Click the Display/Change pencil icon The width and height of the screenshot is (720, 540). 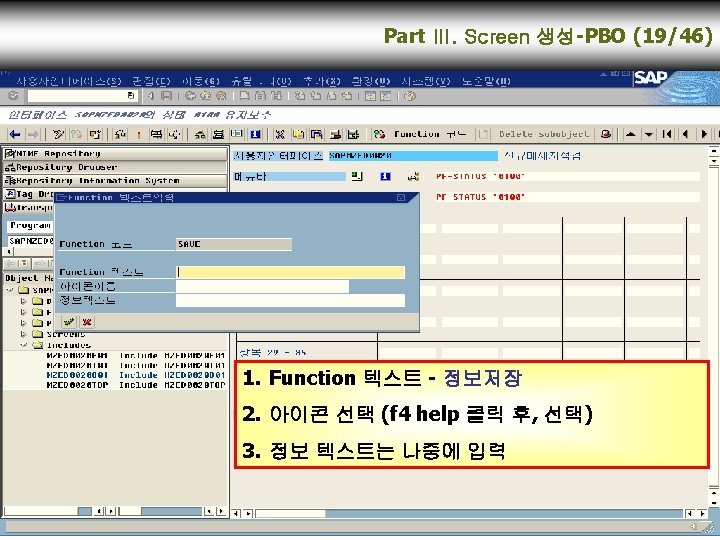pyautogui.click(x=58, y=135)
